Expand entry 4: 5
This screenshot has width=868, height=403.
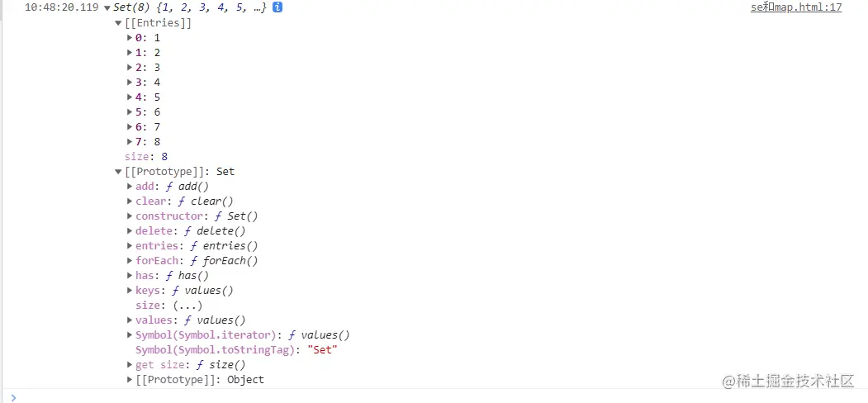pyautogui.click(x=130, y=97)
